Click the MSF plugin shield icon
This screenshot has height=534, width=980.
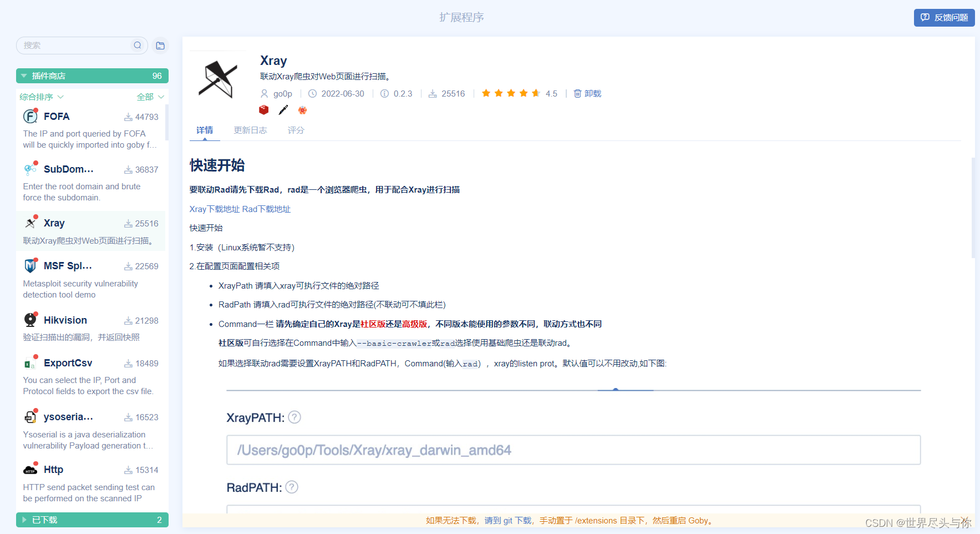coord(30,265)
